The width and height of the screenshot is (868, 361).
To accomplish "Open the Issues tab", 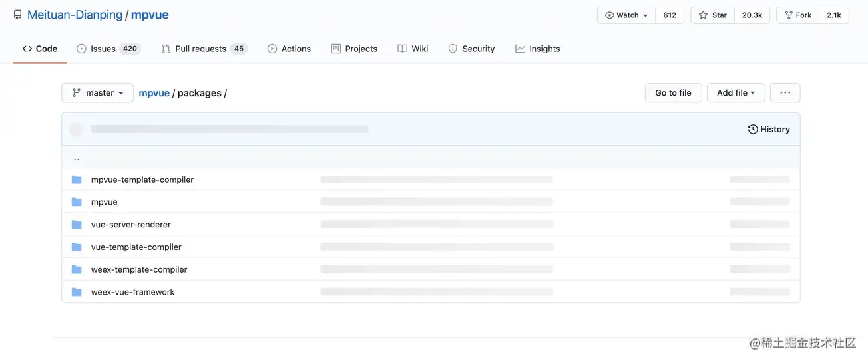I will [108, 49].
